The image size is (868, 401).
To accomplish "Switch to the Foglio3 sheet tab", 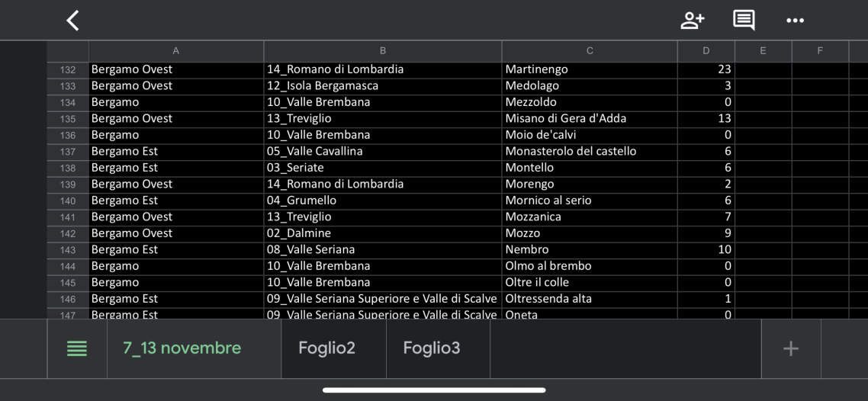I will [x=432, y=348].
